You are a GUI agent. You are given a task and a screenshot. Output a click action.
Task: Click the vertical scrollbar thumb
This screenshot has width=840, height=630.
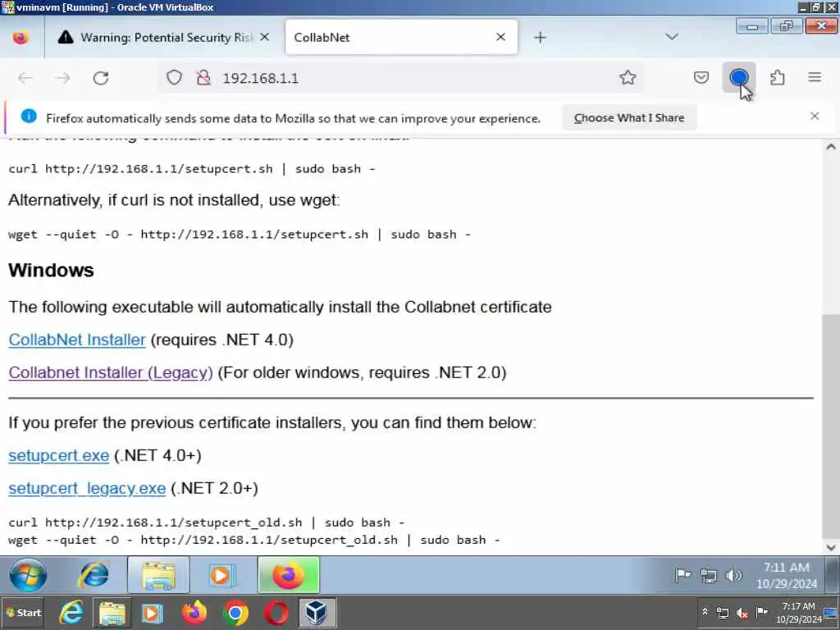coord(831,427)
